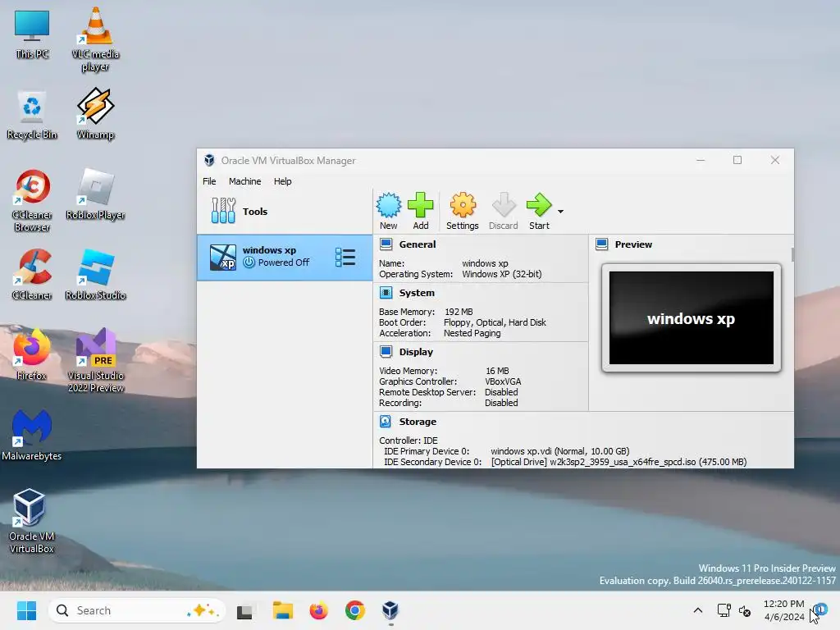Open Google Chrome from the taskbar
The image size is (840, 630).
pos(354,610)
